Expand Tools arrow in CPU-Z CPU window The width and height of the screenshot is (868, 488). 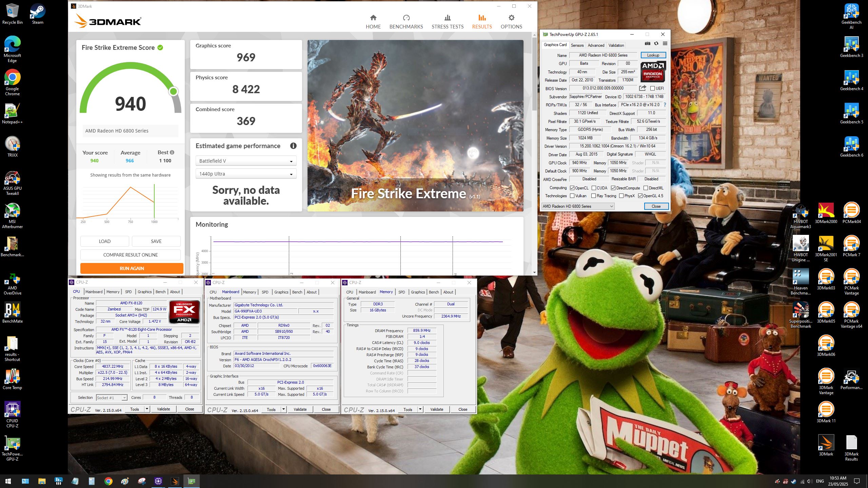tap(147, 409)
